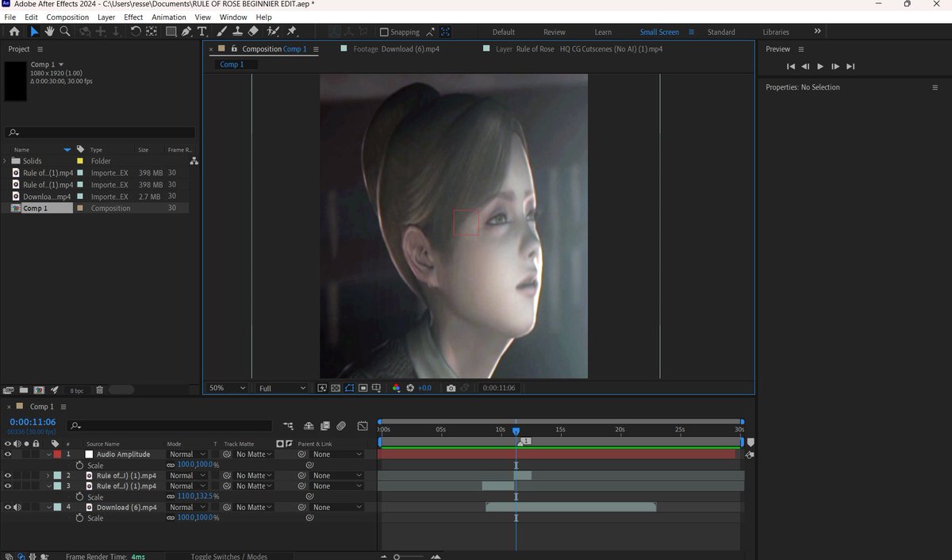
Task: Select the Clone Stamp tool
Action: [x=237, y=32]
